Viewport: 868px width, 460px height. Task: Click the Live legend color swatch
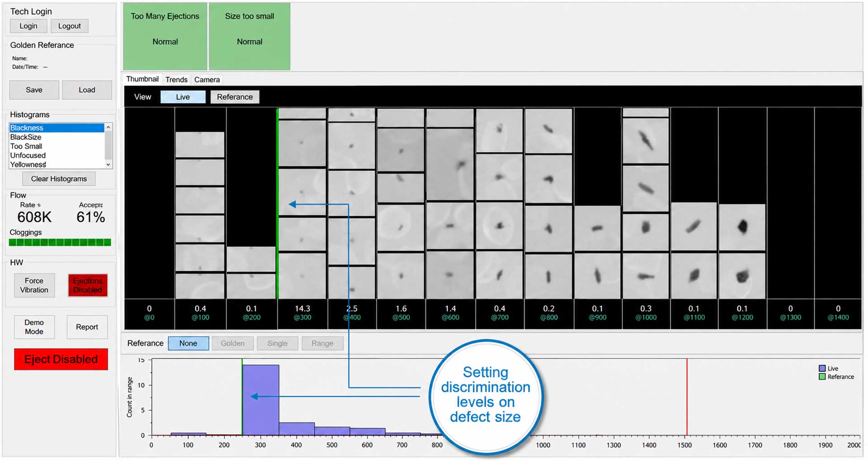(822, 369)
